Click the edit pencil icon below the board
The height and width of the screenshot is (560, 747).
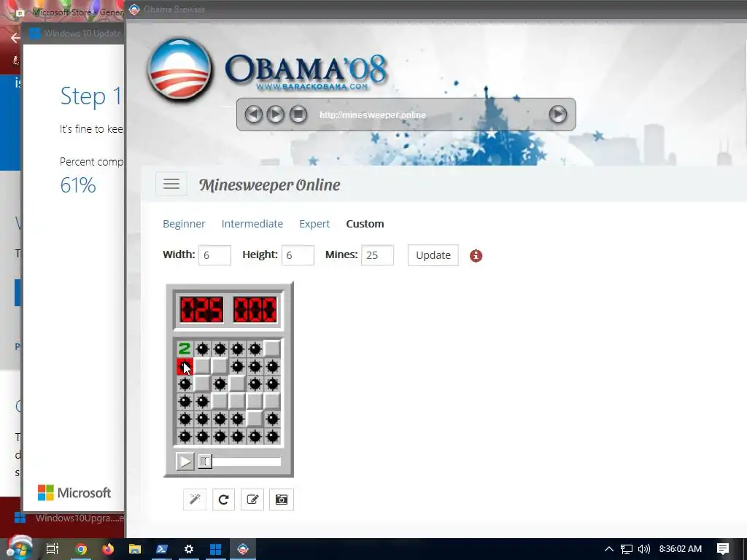252,499
